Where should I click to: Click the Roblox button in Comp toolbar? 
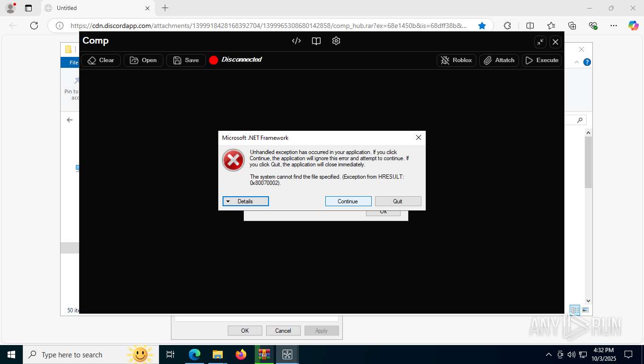[x=456, y=60]
